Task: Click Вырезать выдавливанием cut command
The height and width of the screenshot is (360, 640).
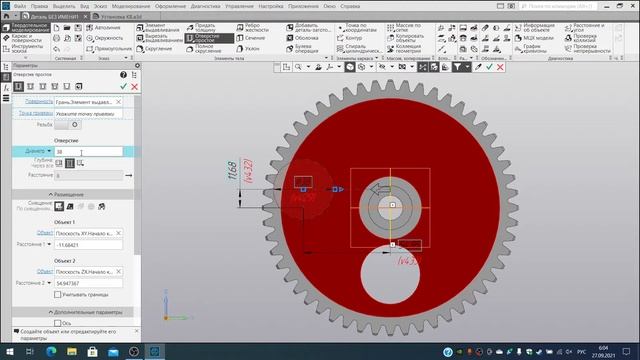Action: pos(159,38)
